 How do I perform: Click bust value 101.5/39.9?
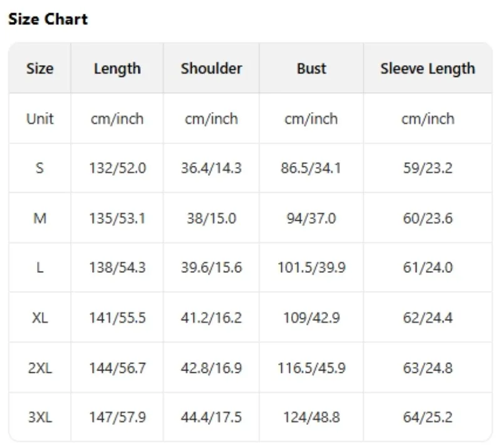pyautogui.click(x=311, y=268)
